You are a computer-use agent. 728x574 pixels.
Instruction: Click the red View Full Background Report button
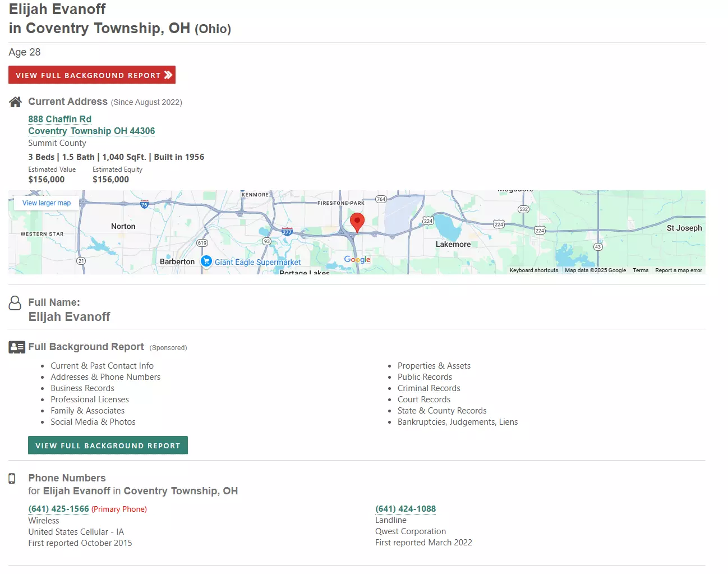point(92,75)
